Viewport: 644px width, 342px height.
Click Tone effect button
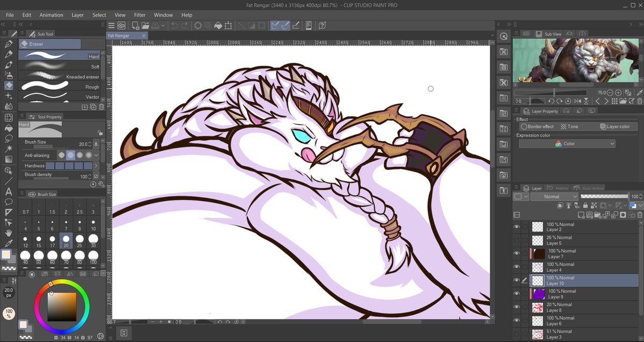(x=569, y=127)
